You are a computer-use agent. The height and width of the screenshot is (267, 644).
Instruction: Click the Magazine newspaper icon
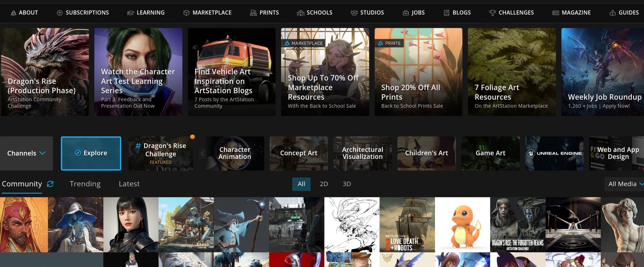(555, 13)
